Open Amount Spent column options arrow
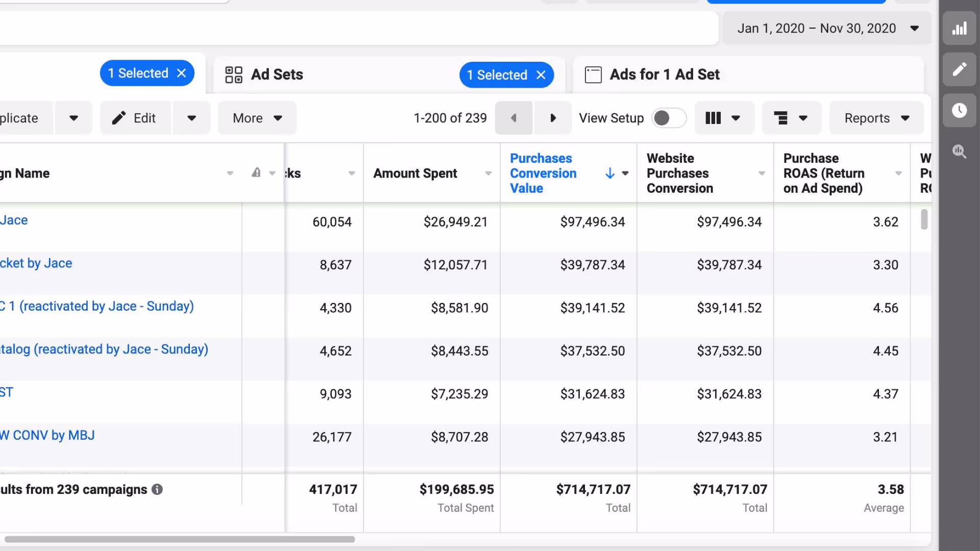The height and width of the screenshot is (551, 980). point(488,173)
